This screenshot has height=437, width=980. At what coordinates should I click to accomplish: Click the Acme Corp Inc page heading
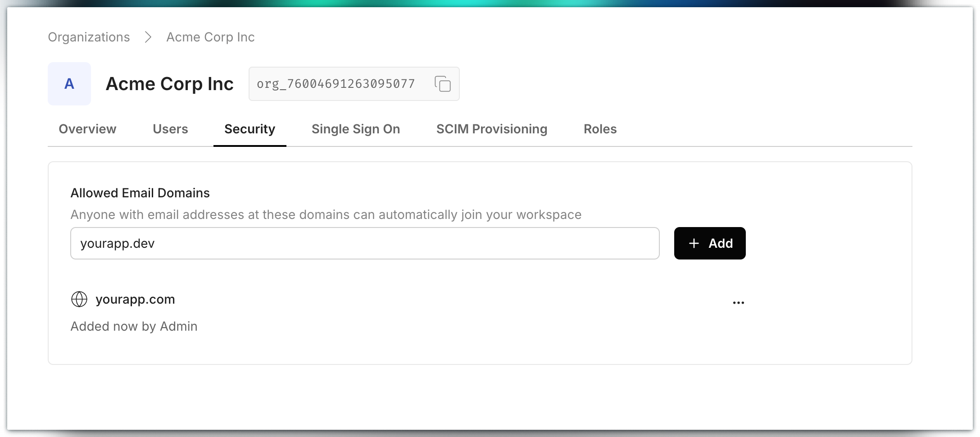tap(169, 84)
